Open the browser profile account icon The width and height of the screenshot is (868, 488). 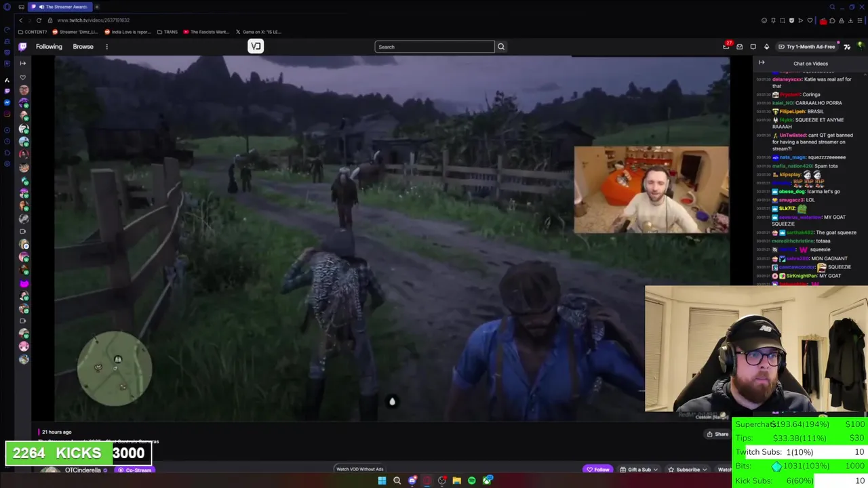[x=841, y=20]
